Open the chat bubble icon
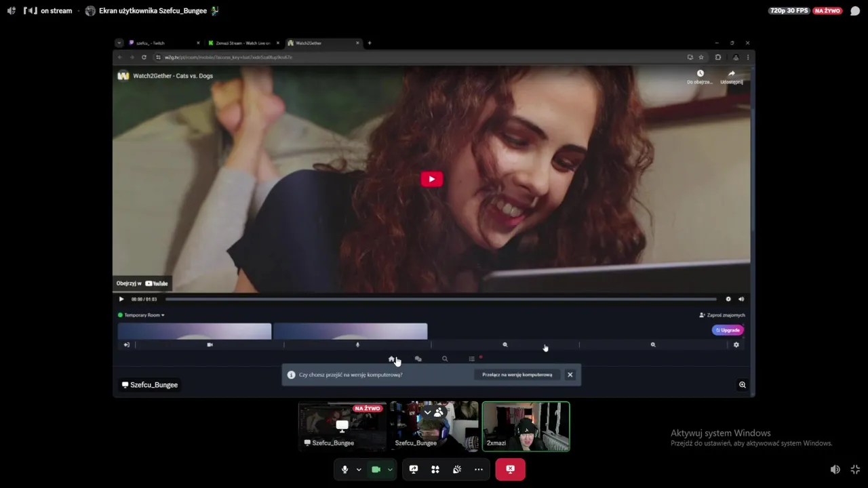 click(855, 11)
